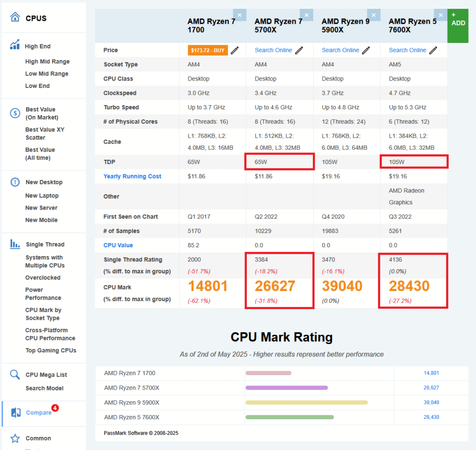
Task: Search Online price for Ryzen 5 7600X
Action: tap(407, 50)
